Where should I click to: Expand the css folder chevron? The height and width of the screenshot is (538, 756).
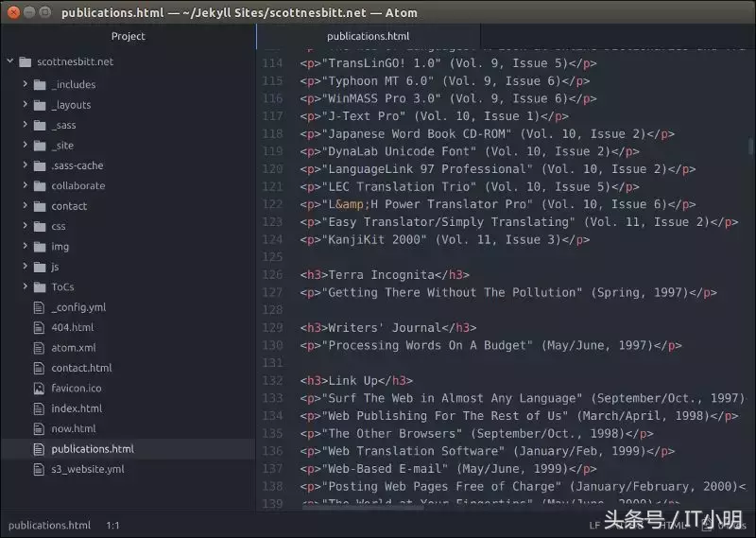tap(26, 225)
